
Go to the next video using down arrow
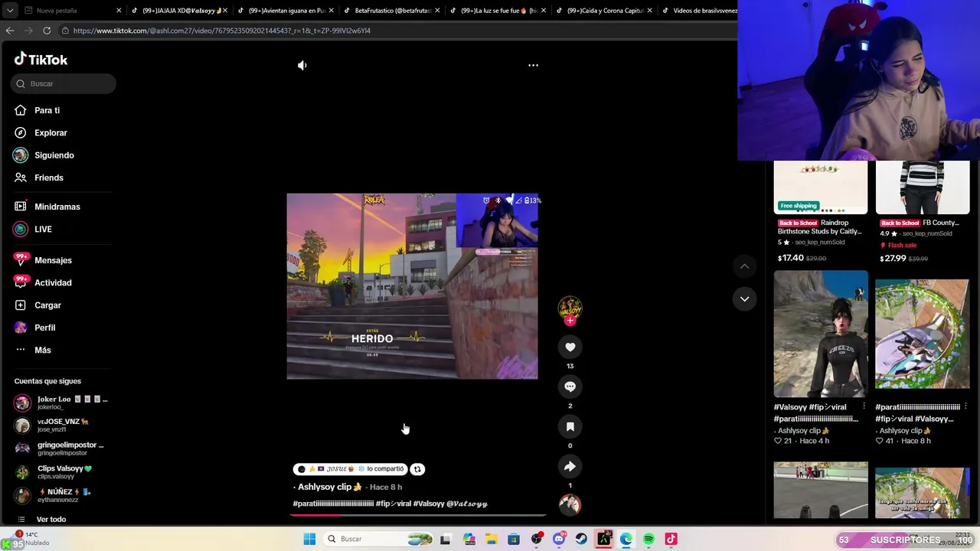744,298
